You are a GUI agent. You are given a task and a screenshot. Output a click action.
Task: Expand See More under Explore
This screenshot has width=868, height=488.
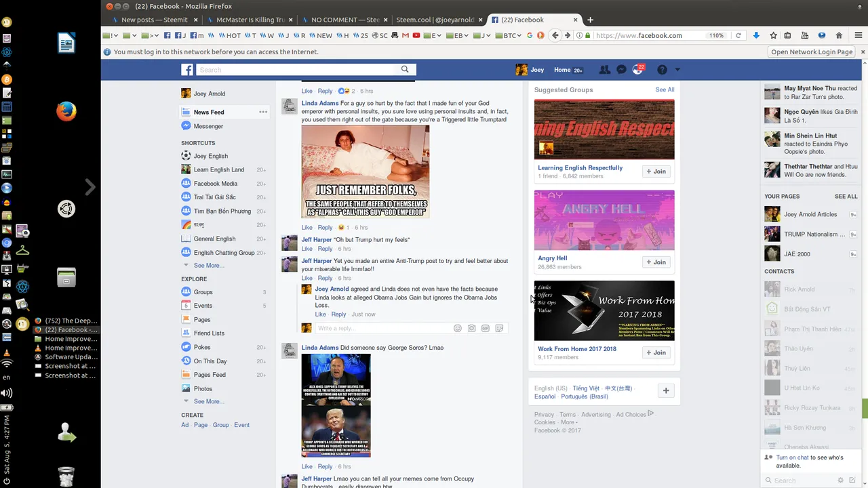coord(209,401)
